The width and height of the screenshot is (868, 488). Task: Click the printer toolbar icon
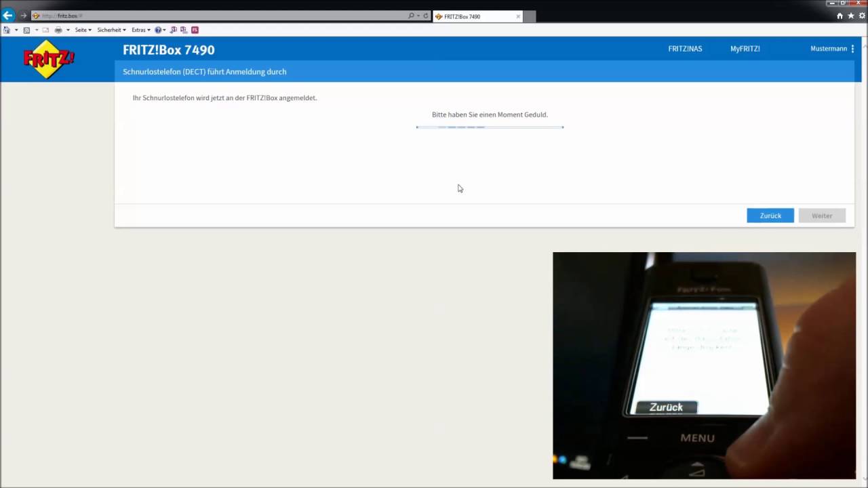pos(58,30)
